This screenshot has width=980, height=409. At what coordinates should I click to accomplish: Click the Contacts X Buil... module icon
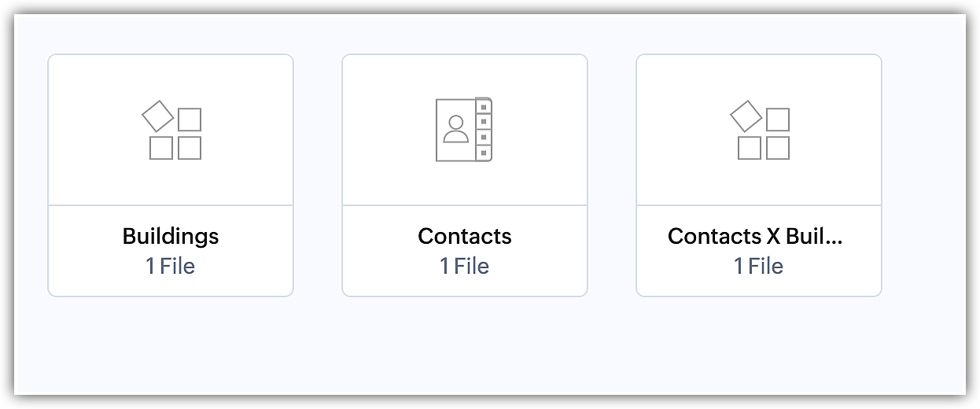click(x=760, y=130)
